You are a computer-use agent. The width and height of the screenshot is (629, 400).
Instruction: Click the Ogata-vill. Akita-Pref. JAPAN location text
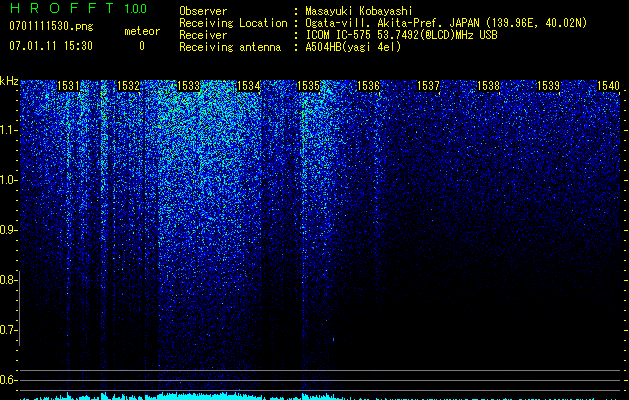tap(446, 23)
